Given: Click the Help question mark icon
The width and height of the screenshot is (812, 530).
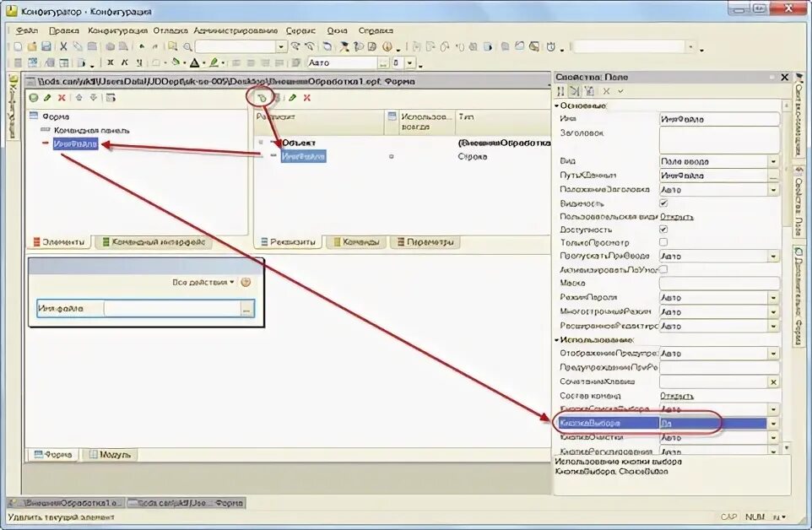Looking at the screenshot, I should tap(387, 46).
